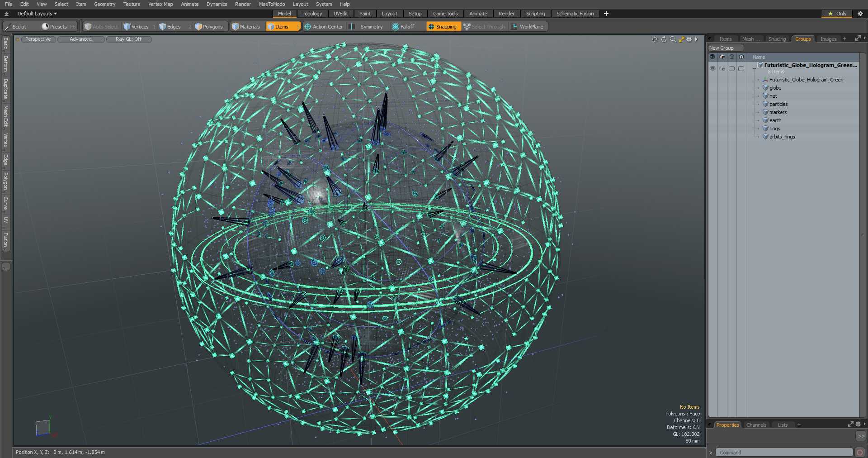Viewport: 868px width, 458px height.
Task: Open the Default Layouts dropdown
Action: tap(37, 14)
